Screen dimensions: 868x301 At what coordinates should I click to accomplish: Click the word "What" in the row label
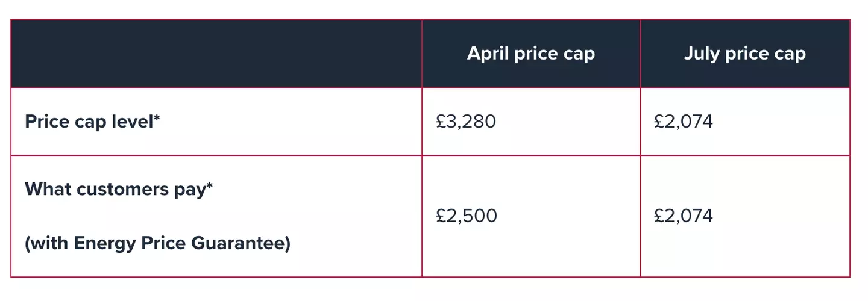point(45,189)
